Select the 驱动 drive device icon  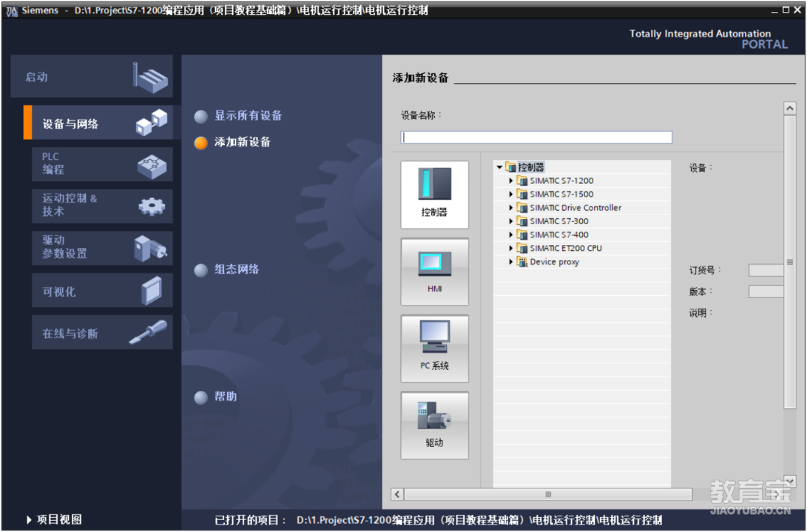point(434,424)
